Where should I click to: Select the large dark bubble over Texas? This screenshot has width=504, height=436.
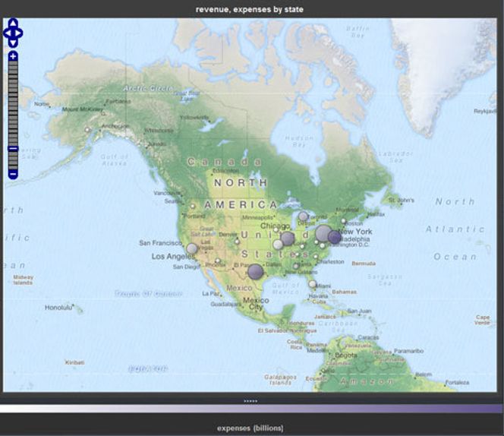coord(256,272)
